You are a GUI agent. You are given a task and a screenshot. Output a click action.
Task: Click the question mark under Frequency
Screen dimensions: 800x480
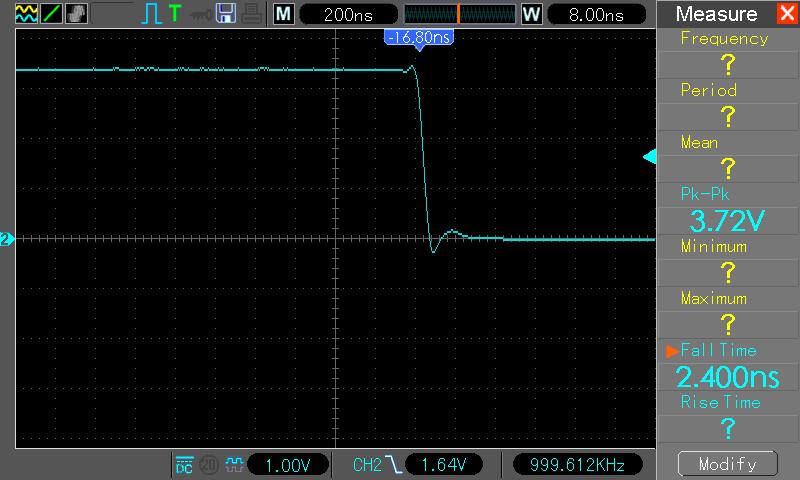728,65
